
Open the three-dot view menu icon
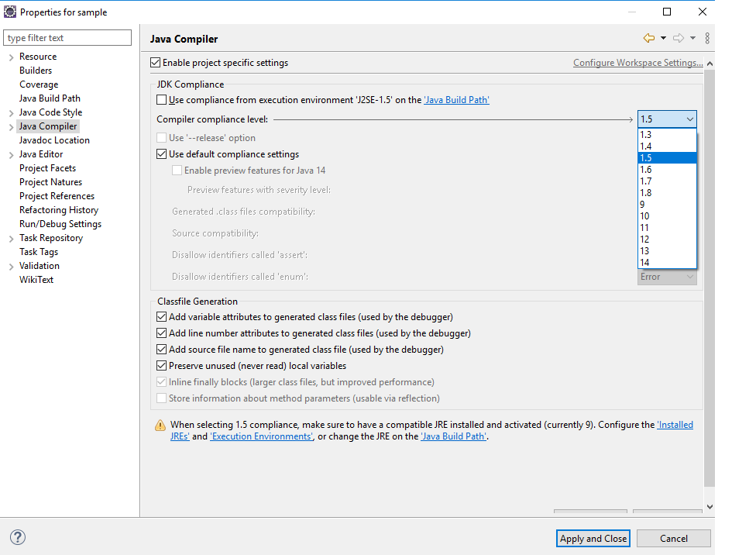[x=707, y=38]
